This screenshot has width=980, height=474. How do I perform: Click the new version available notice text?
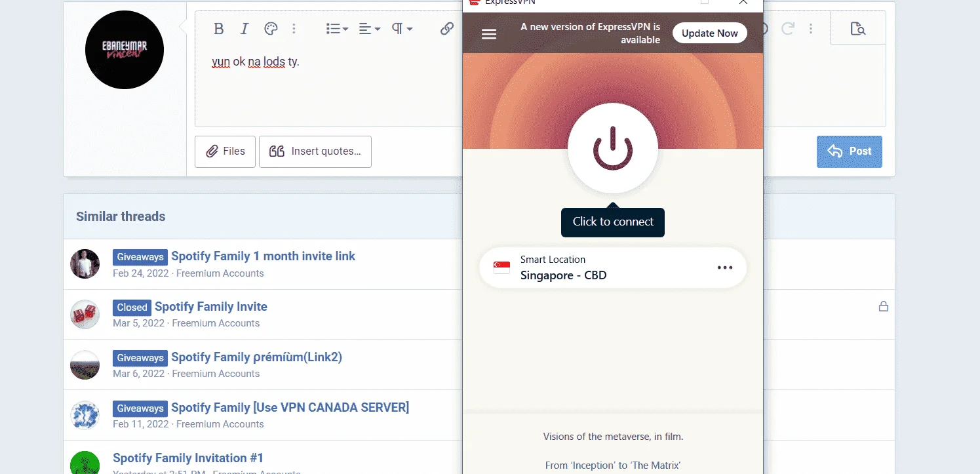point(590,33)
